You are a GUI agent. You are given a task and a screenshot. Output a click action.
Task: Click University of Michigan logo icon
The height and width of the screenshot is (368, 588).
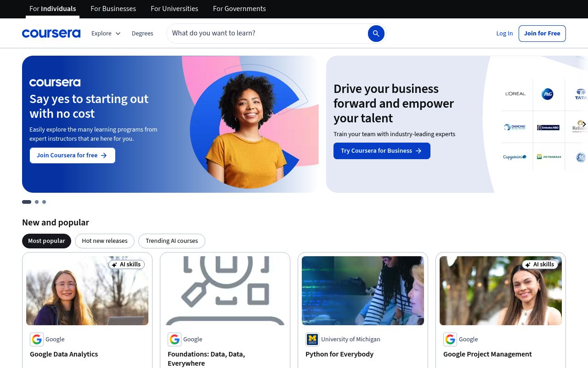pyautogui.click(x=312, y=339)
